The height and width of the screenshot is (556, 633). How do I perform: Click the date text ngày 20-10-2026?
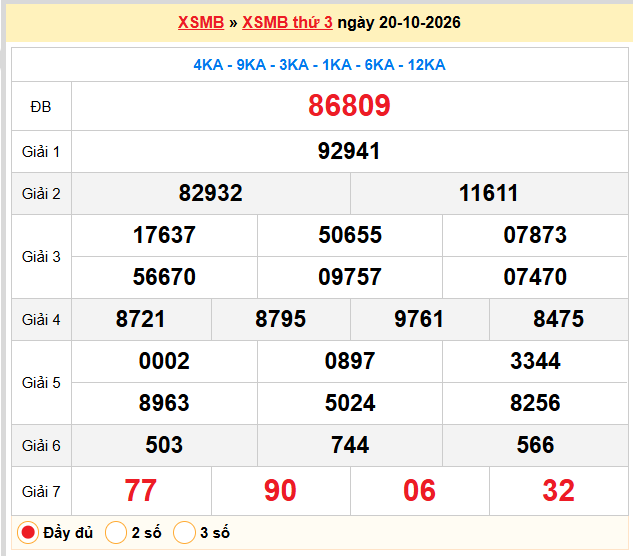399,23
